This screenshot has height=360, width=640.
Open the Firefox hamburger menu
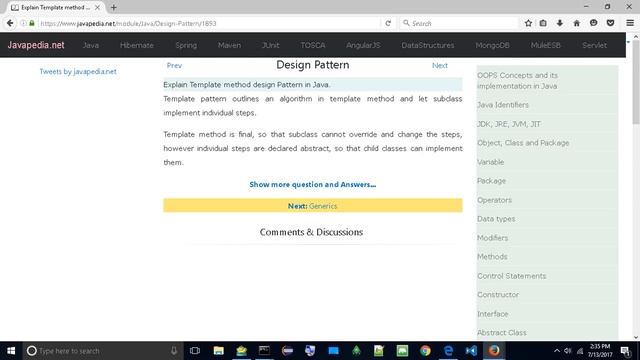pos(630,23)
